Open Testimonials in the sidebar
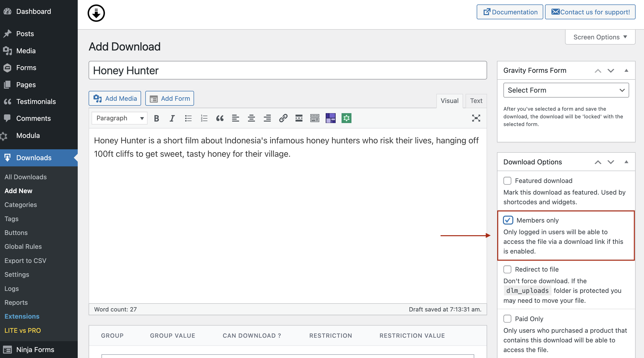Screen dimensions: 644x358 (39, 102)
